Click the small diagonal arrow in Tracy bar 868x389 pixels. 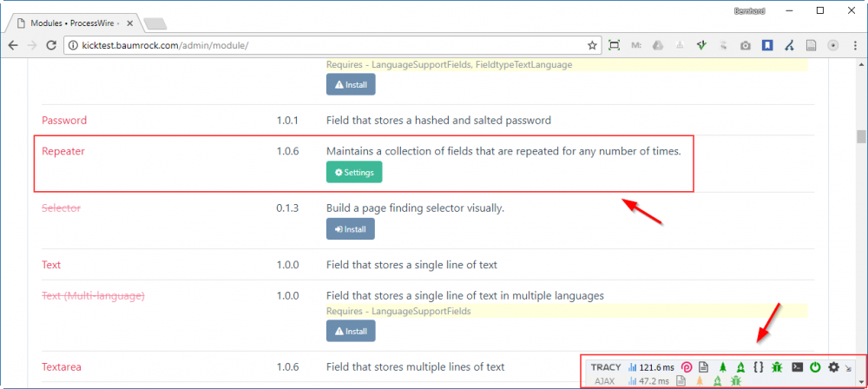pos(848,368)
